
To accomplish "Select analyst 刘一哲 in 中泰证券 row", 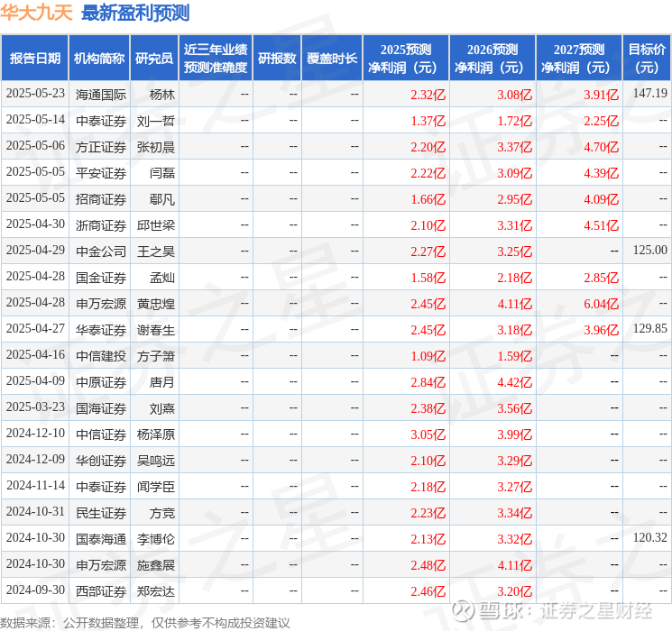I will click(x=155, y=121).
